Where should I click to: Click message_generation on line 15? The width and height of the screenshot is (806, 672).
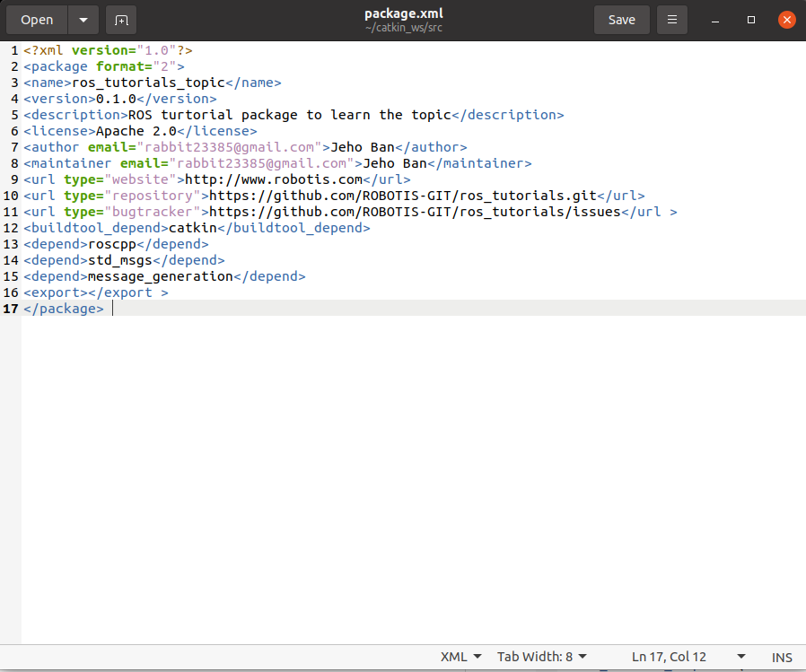point(161,276)
